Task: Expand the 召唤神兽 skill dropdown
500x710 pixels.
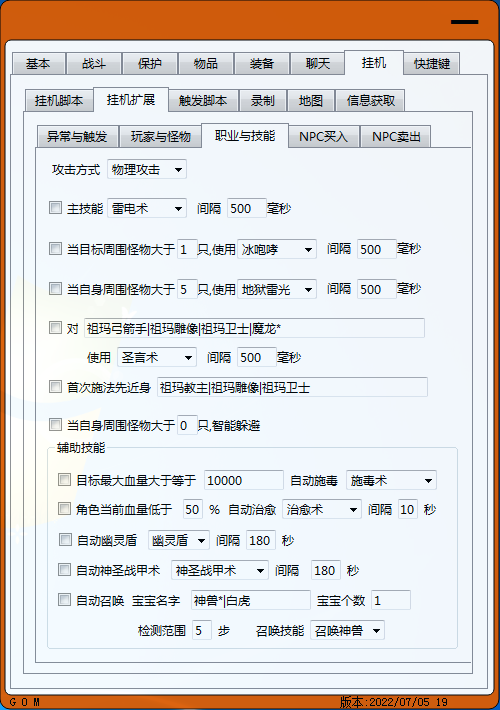Action: coord(347,630)
